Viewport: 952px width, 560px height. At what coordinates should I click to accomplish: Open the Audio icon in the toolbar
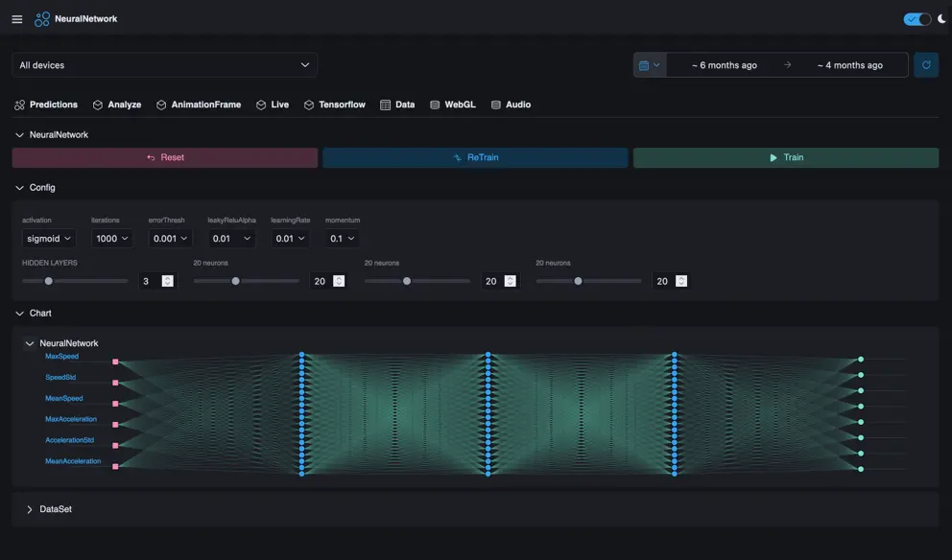coord(494,103)
